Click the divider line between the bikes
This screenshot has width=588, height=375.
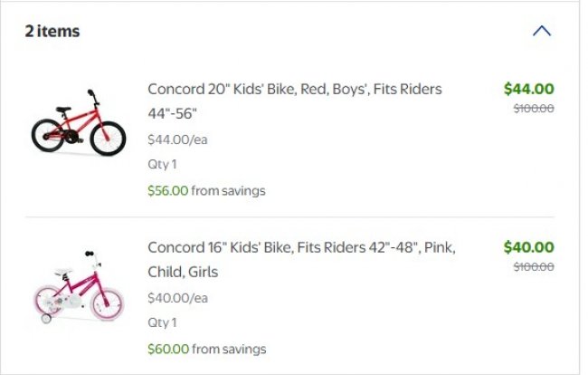click(289, 217)
